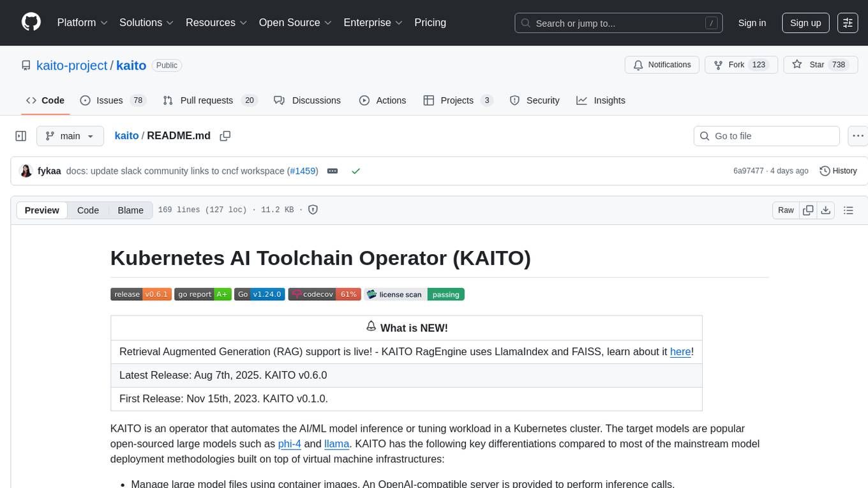
Task: Download the raw README file
Action: click(x=825, y=210)
